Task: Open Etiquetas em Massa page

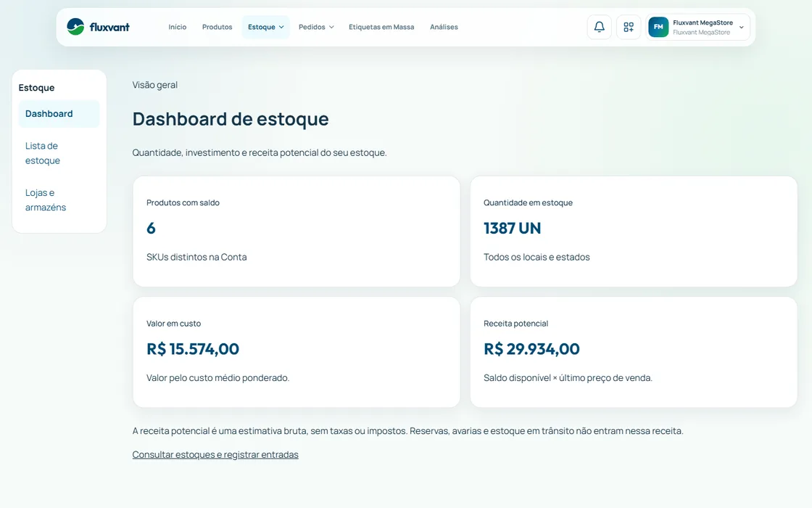Action: (381, 27)
